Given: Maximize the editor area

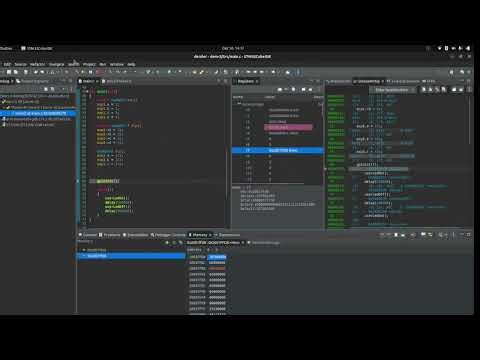Looking at the screenshot, I should pyautogui.click(x=226, y=81).
